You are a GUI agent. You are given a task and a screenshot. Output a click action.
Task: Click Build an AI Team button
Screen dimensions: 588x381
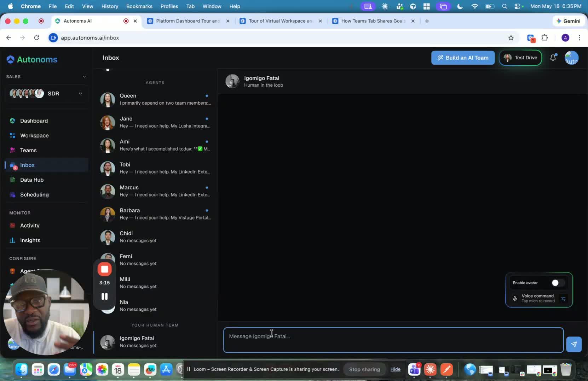pos(463,58)
